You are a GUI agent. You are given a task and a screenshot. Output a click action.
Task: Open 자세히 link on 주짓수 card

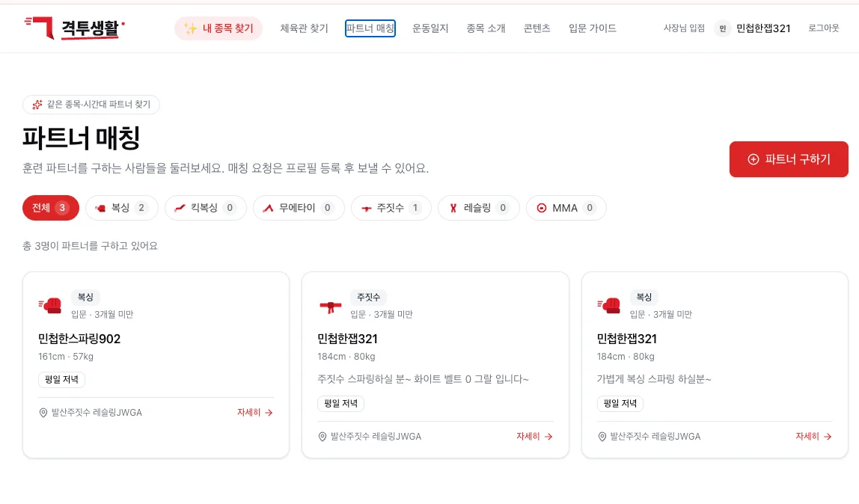[534, 437]
